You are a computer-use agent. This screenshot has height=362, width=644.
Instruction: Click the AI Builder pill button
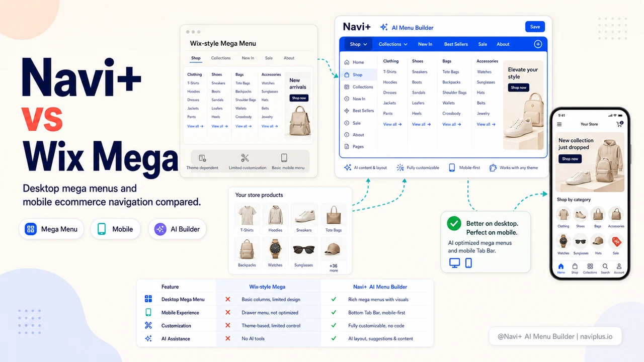click(177, 229)
